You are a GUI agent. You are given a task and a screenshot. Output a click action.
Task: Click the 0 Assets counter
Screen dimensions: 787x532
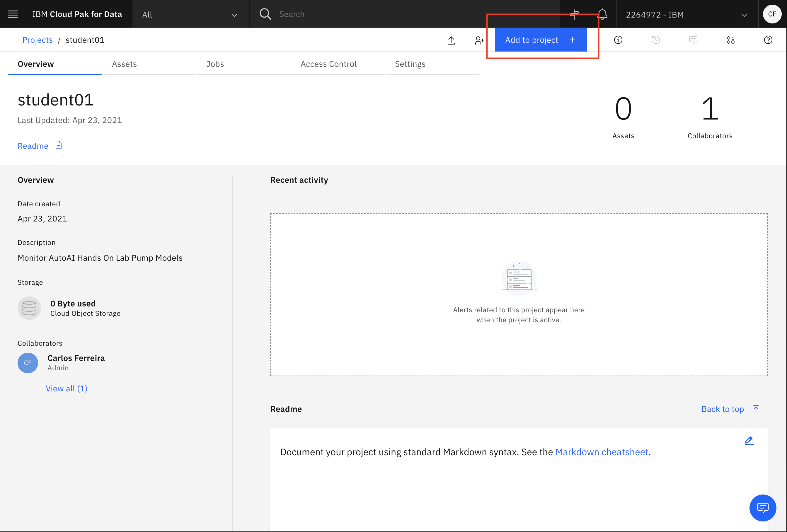tap(623, 117)
